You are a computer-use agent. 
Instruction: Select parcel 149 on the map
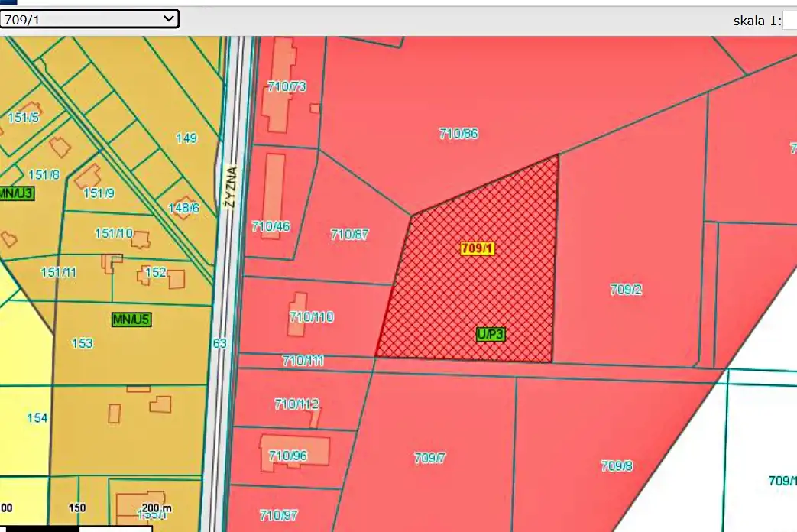(x=186, y=138)
